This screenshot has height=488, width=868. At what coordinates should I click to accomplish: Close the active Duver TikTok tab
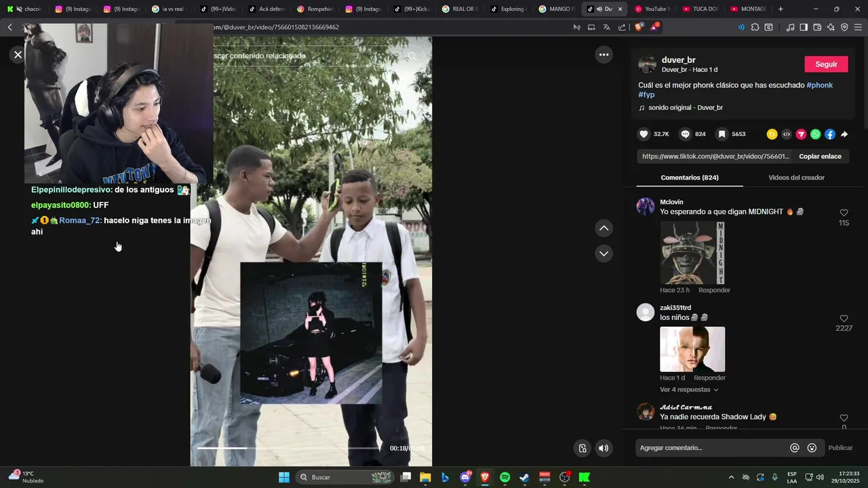(x=620, y=9)
